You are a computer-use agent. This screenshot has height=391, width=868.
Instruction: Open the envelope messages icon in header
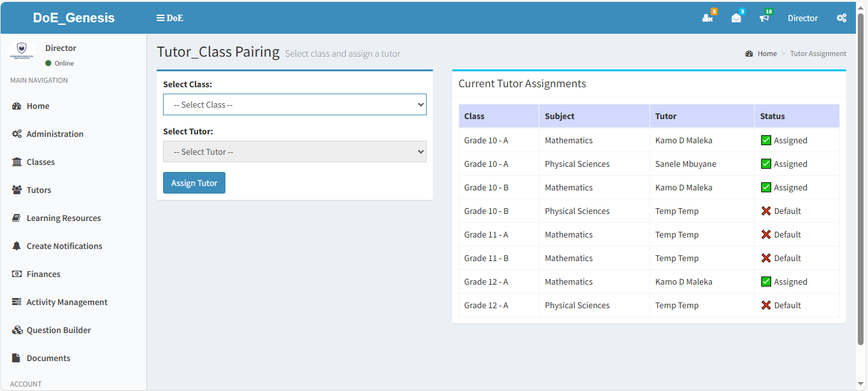click(736, 18)
